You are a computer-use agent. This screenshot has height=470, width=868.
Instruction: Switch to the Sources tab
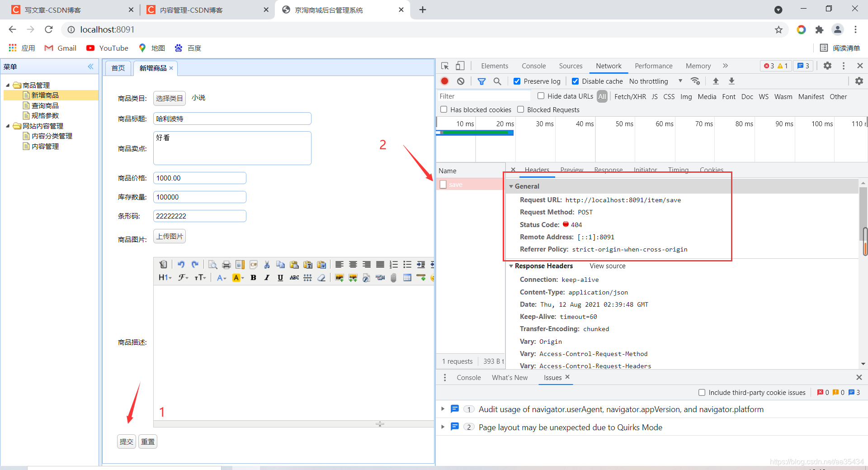[571, 66]
